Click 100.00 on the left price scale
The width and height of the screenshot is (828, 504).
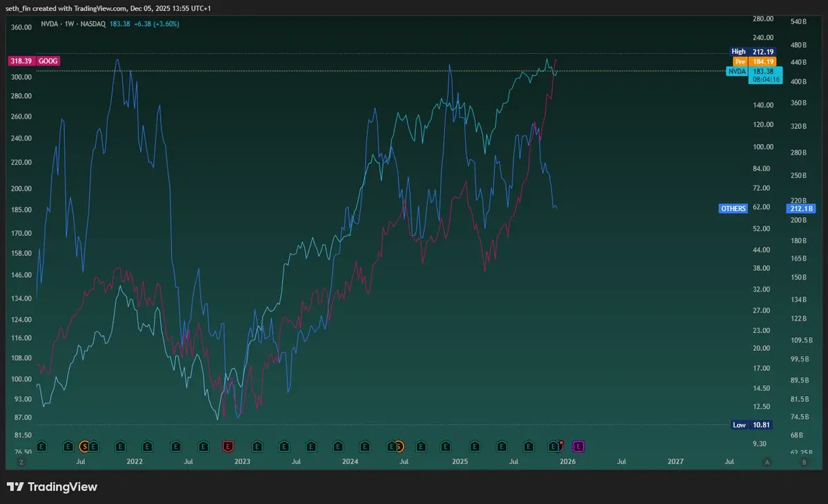pyautogui.click(x=23, y=379)
